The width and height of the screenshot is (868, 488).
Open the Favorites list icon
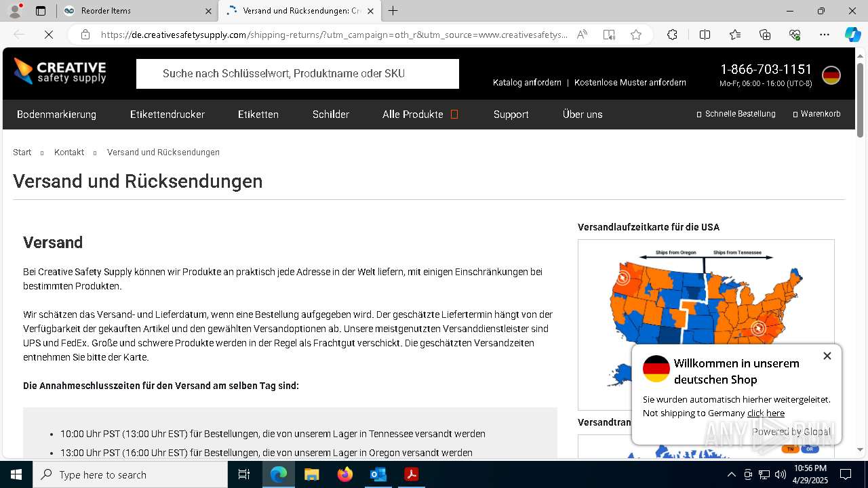pos(735,35)
